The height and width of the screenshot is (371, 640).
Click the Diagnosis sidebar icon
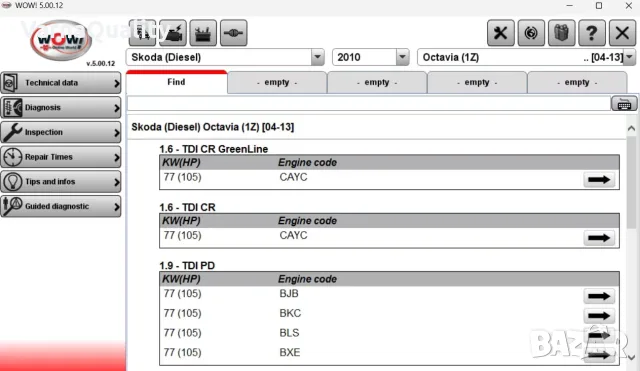click(12, 107)
